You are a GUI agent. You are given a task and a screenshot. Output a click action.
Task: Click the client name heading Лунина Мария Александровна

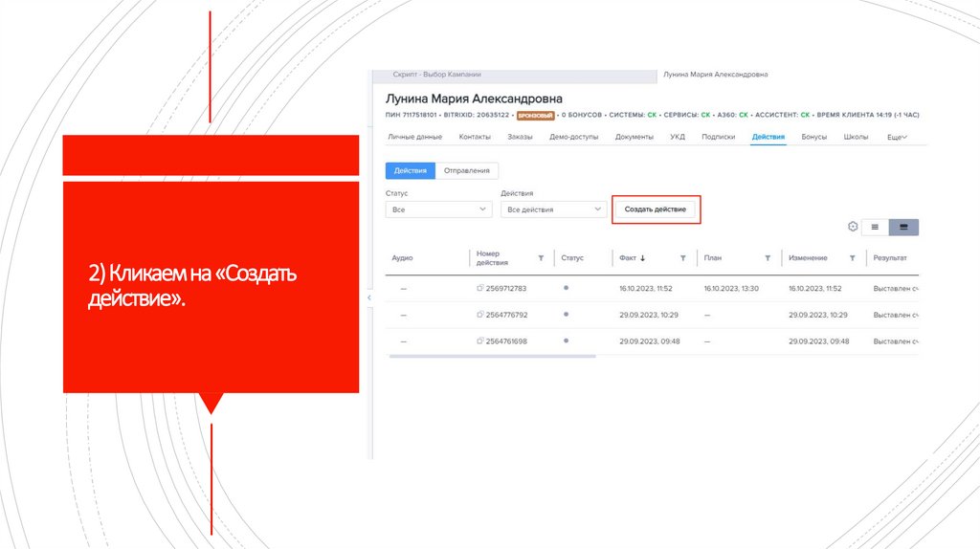click(474, 99)
